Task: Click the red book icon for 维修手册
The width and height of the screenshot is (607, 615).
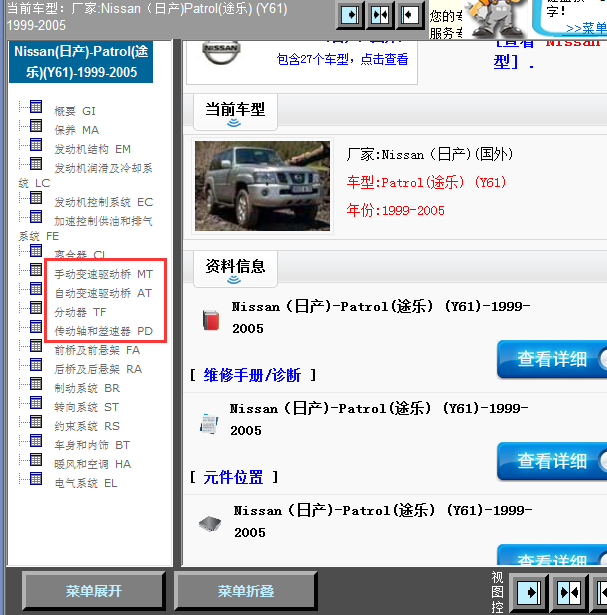Action: (x=211, y=320)
